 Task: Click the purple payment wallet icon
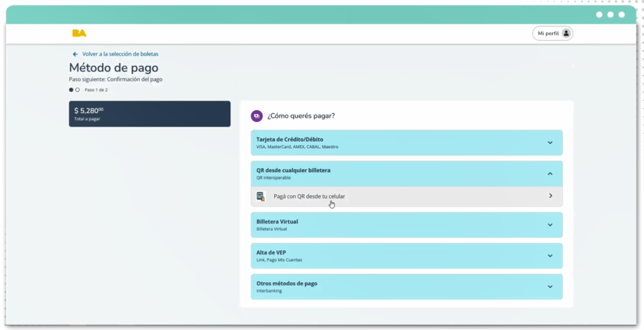(257, 116)
